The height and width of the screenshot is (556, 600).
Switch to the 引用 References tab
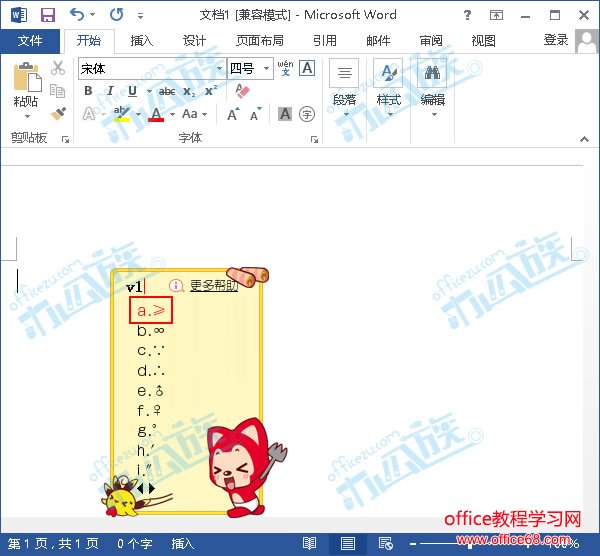pyautogui.click(x=324, y=41)
